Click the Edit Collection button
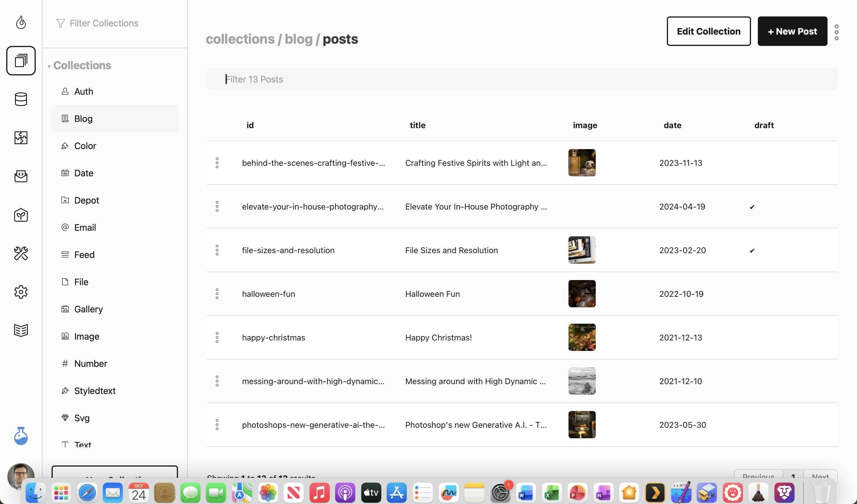 tap(708, 31)
